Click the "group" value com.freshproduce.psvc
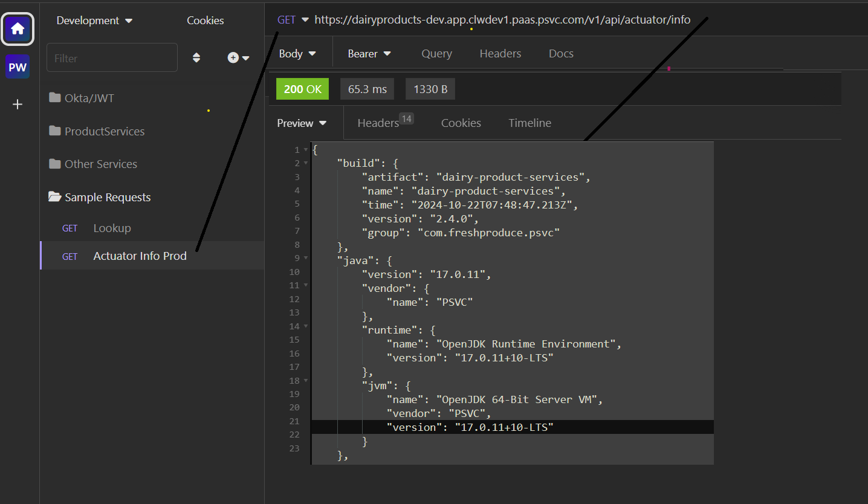 pyautogui.click(x=488, y=233)
